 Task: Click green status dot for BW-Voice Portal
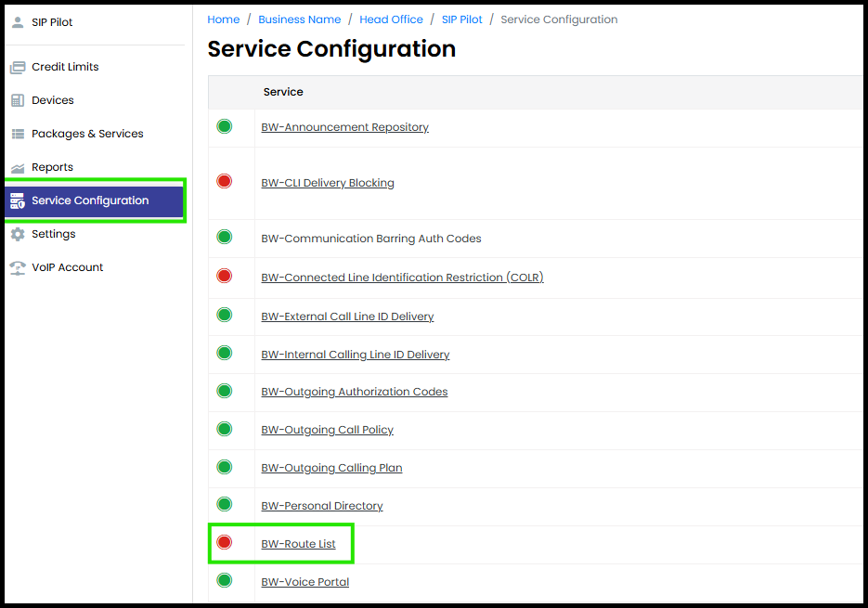pos(225,580)
